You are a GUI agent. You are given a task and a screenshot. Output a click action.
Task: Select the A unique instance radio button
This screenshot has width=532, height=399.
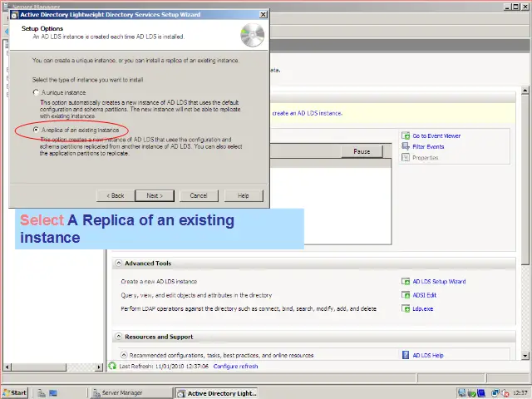click(x=36, y=92)
